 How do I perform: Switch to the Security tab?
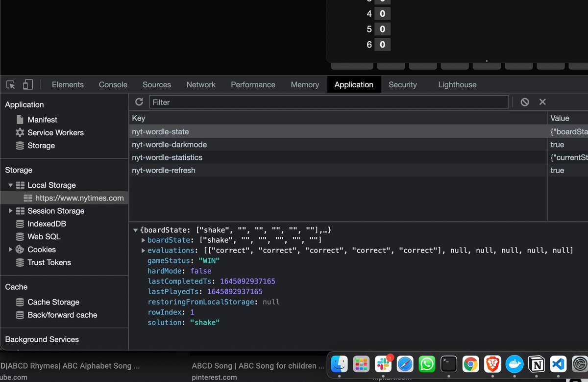click(403, 85)
